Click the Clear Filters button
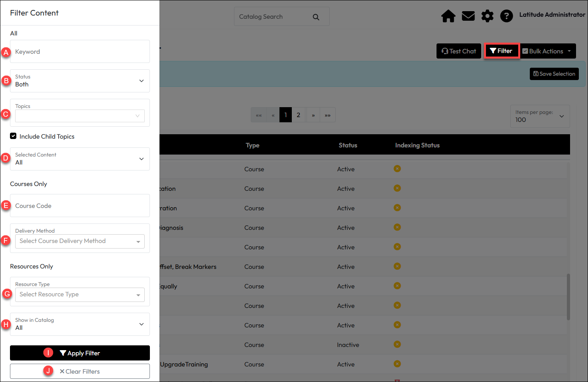This screenshot has width=588, height=382. pos(80,372)
